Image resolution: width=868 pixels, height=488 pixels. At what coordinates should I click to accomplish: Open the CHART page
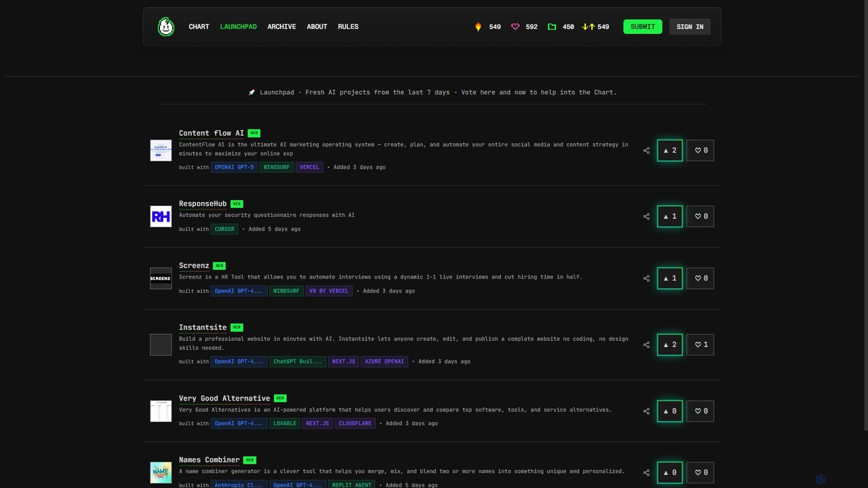(199, 26)
